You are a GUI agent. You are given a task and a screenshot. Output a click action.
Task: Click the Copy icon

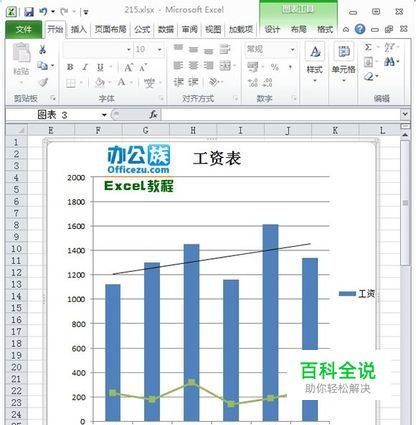pyautogui.click(x=42, y=65)
